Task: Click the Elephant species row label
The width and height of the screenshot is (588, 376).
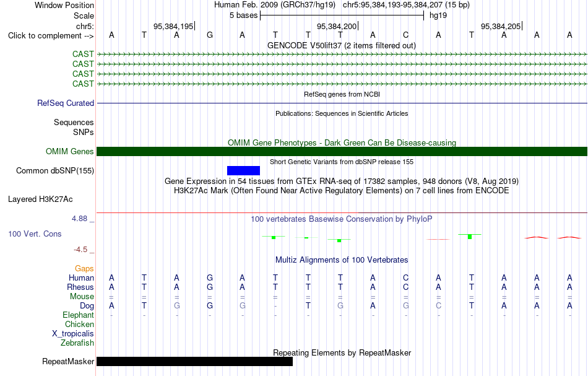Action: point(79,315)
